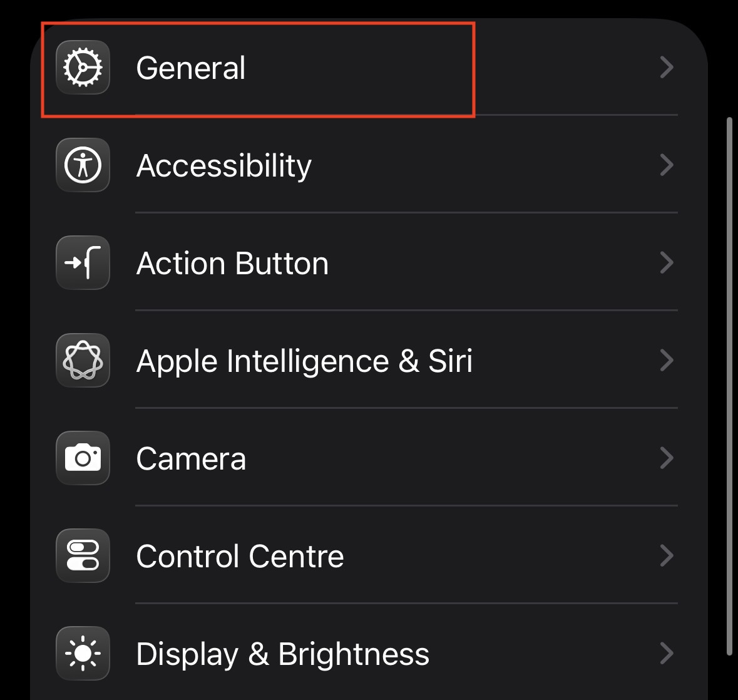
Task: Select the Accessibility menu label
Action: 223,166
